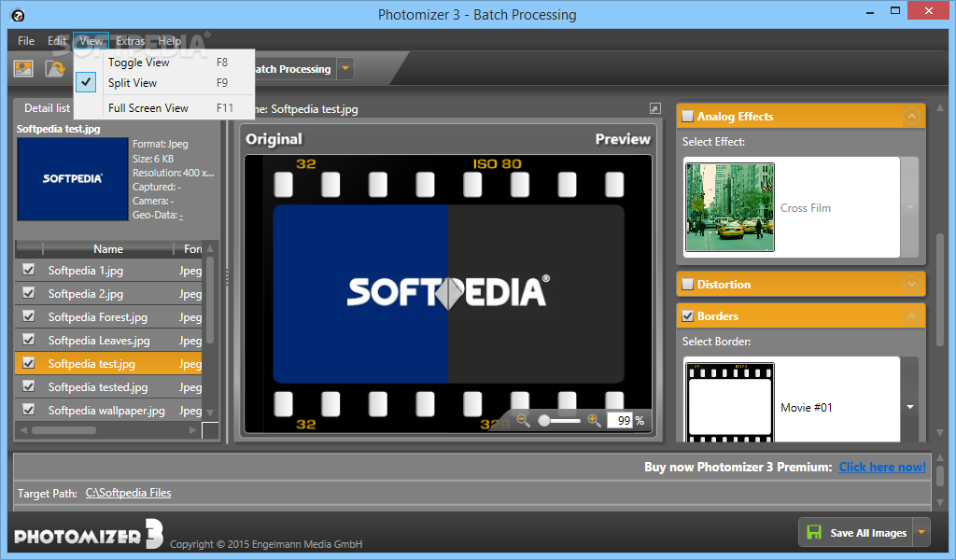
Task: Open the Extras menu
Action: tap(131, 41)
